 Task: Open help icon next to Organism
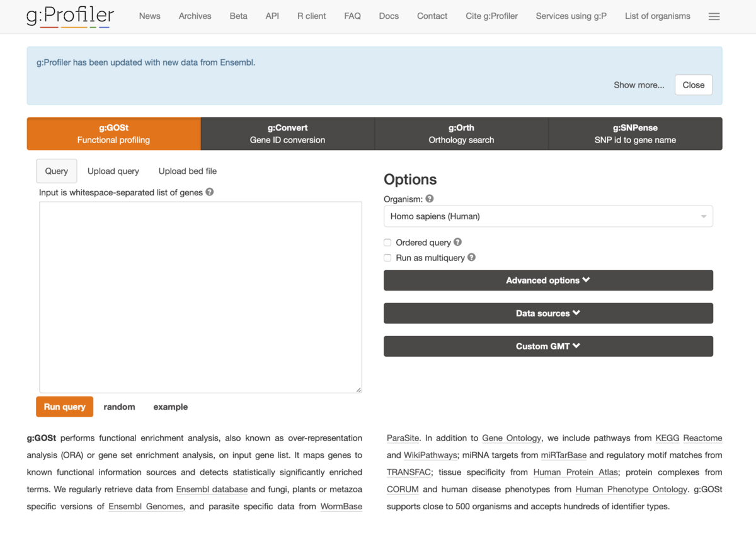click(x=430, y=199)
